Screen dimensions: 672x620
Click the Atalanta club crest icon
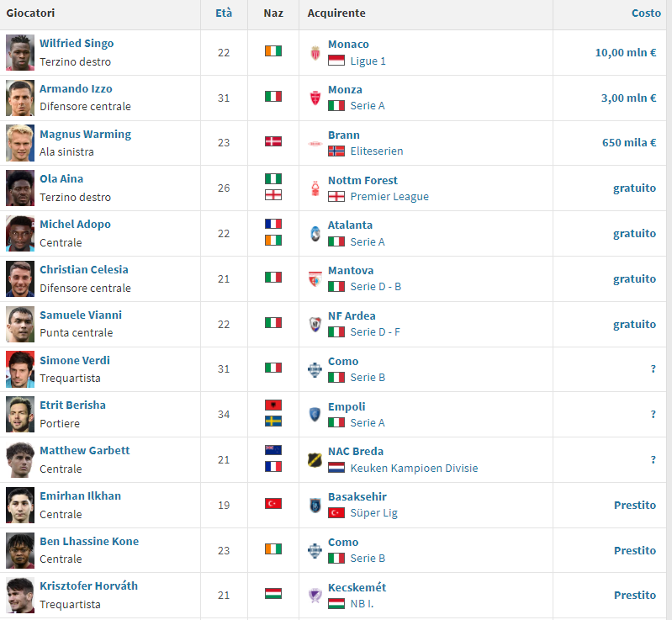coord(315,234)
